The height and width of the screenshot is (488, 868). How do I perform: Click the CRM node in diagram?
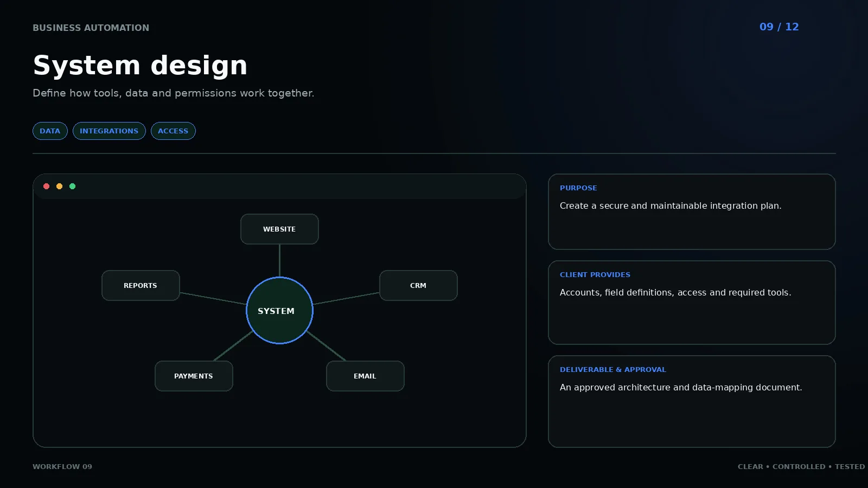(x=418, y=285)
